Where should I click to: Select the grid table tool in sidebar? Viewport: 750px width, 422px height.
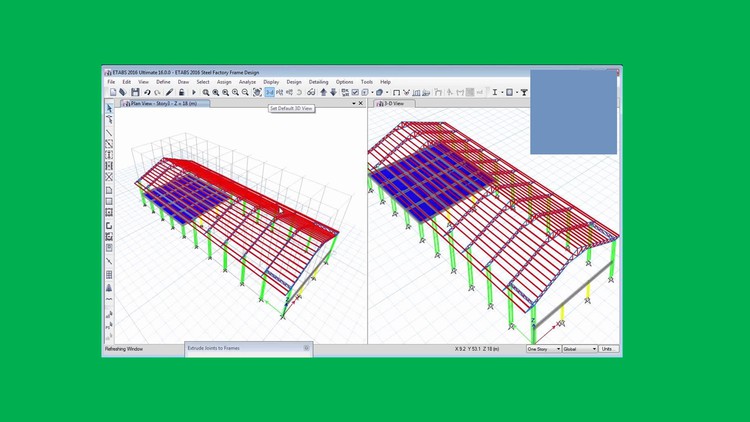(109, 275)
